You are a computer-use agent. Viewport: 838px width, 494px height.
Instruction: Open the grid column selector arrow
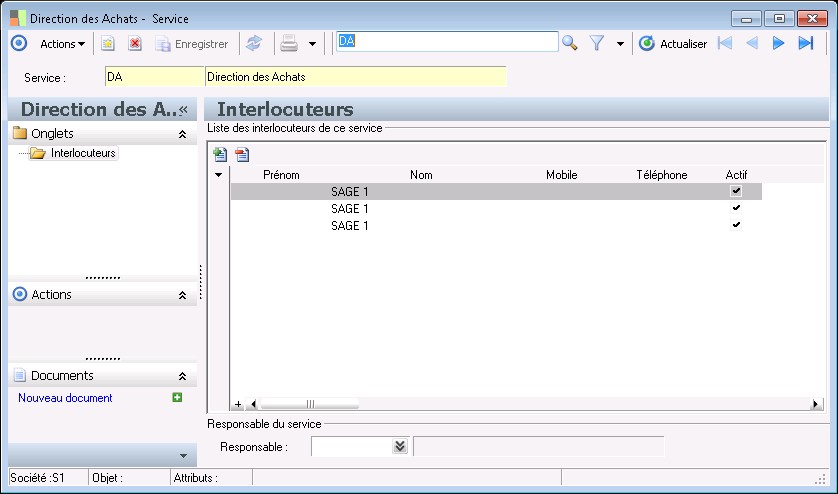click(x=219, y=175)
